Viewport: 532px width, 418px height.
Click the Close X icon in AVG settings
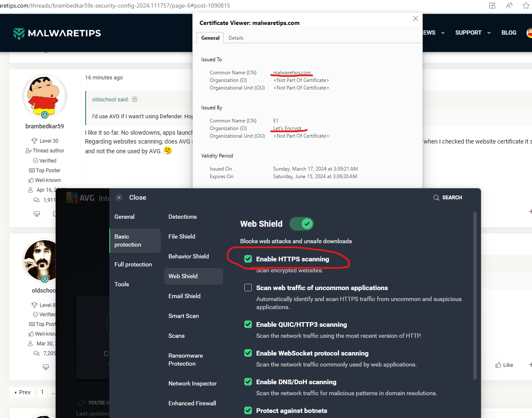point(119,198)
